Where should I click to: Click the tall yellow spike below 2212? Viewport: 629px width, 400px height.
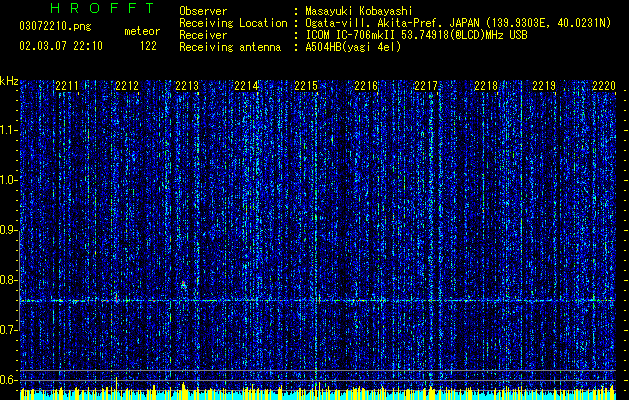tap(117, 388)
